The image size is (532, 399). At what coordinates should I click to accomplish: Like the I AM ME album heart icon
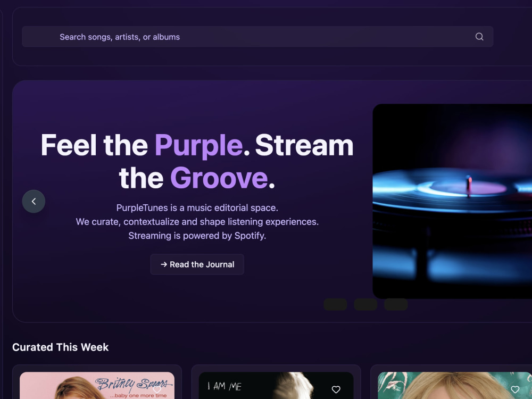coord(336,389)
